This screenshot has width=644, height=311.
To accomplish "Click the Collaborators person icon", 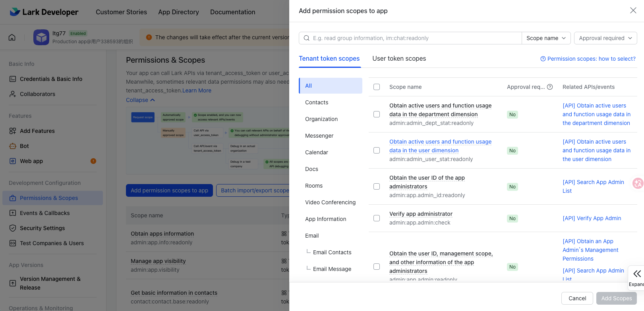I will click(13, 94).
